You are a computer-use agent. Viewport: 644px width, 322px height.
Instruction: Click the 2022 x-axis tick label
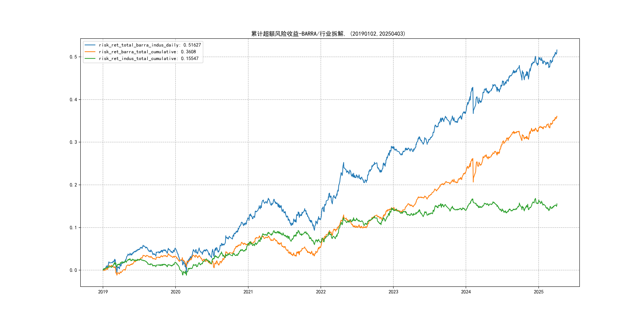321,292
